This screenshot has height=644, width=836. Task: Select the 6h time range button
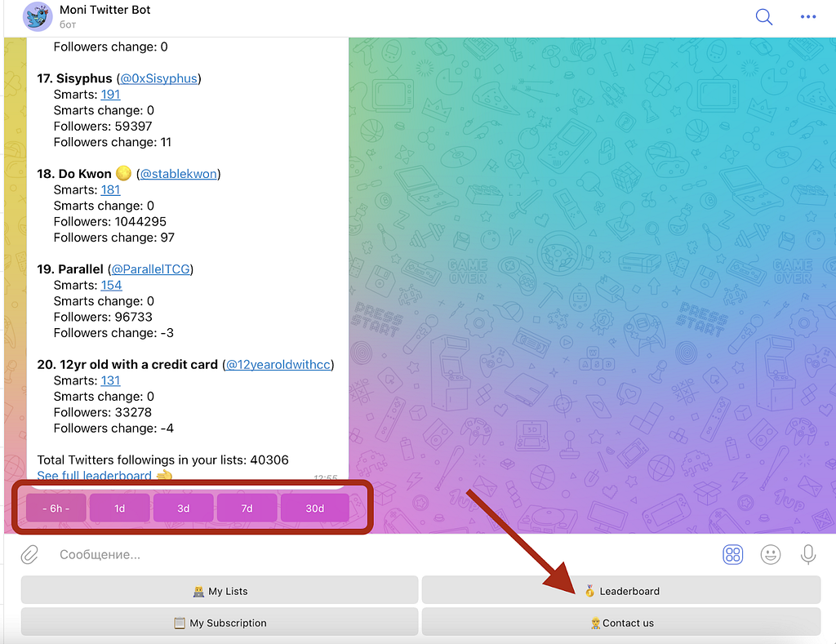pyautogui.click(x=56, y=508)
